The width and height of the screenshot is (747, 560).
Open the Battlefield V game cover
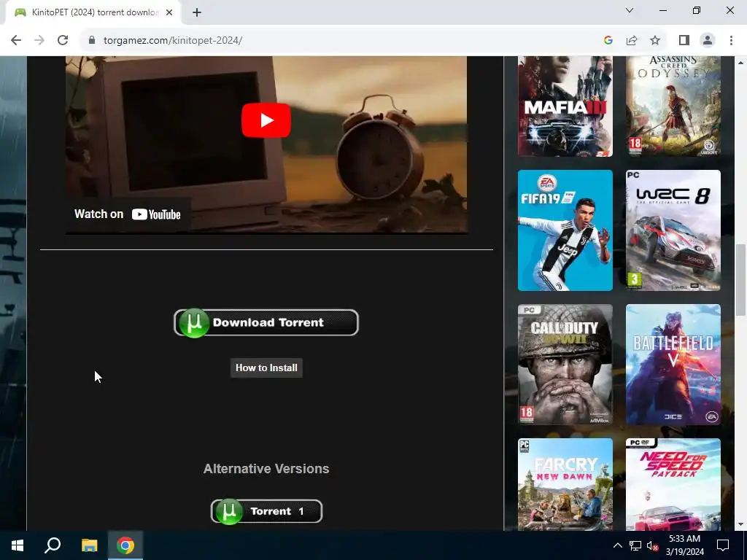click(x=673, y=365)
